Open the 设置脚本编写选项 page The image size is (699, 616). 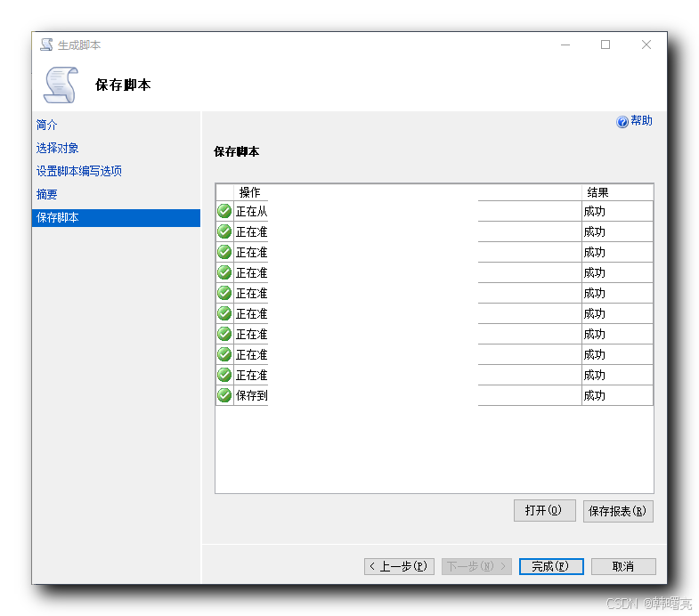(79, 171)
